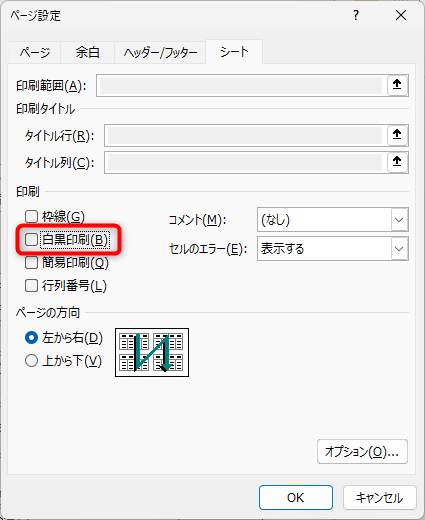Focus the 印刷範囲(A) input field
This screenshot has height=520, width=425.
click(x=241, y=86)
